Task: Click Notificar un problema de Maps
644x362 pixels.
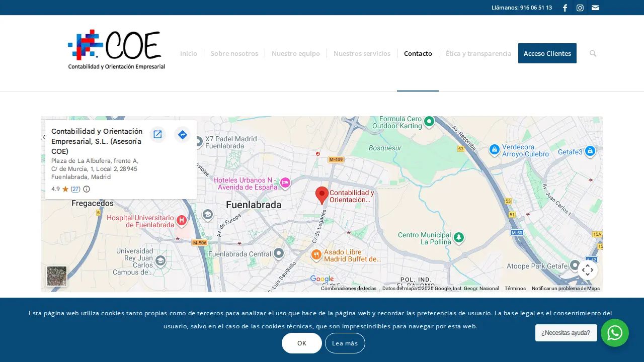Action: tap(566, 289)
